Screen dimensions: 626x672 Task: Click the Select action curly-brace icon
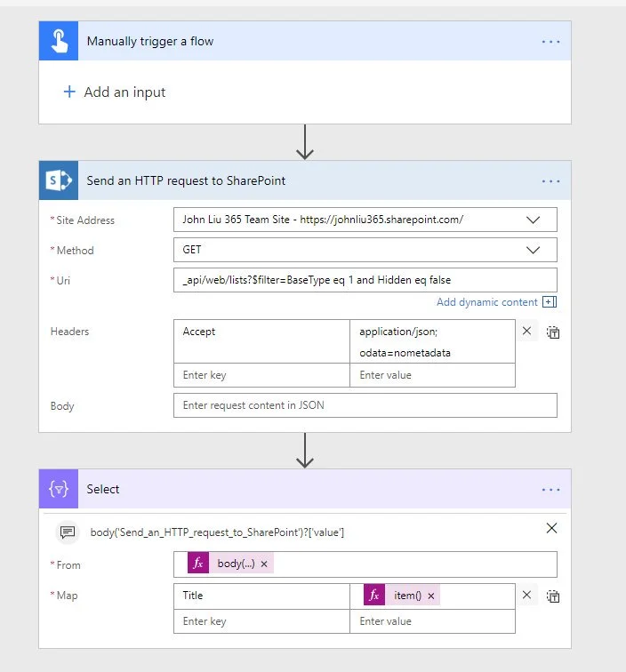59,489
